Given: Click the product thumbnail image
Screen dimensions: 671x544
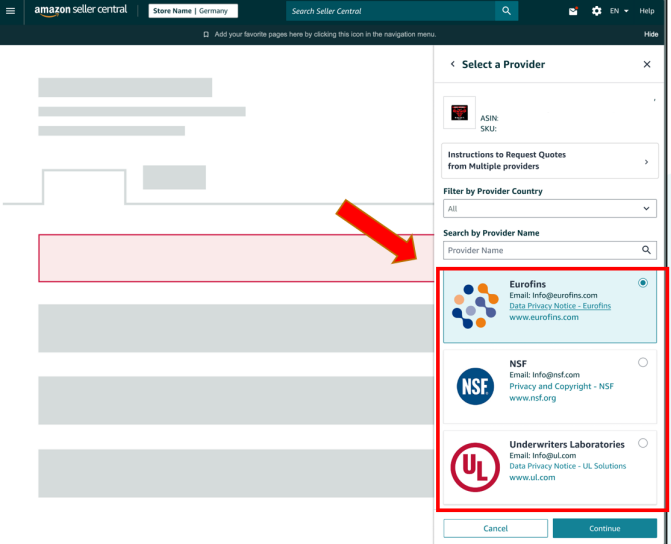Looking at the screenshot, I should (459, 113).
